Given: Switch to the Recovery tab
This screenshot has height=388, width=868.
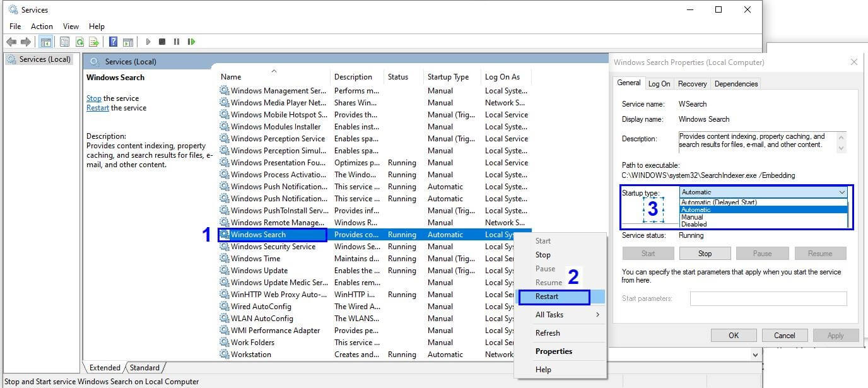Looking at the screenshot, I should pos(692,83).
